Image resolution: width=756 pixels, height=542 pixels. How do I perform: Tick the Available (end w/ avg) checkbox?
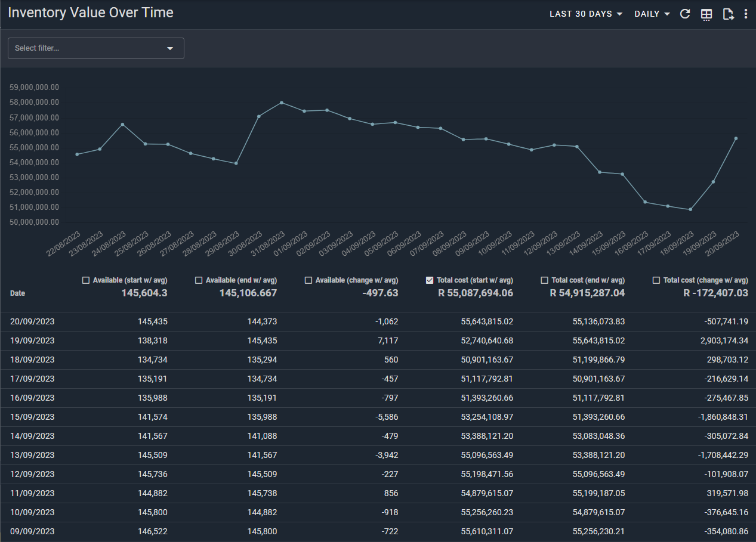pyautogui.click(x=199, y=280)
